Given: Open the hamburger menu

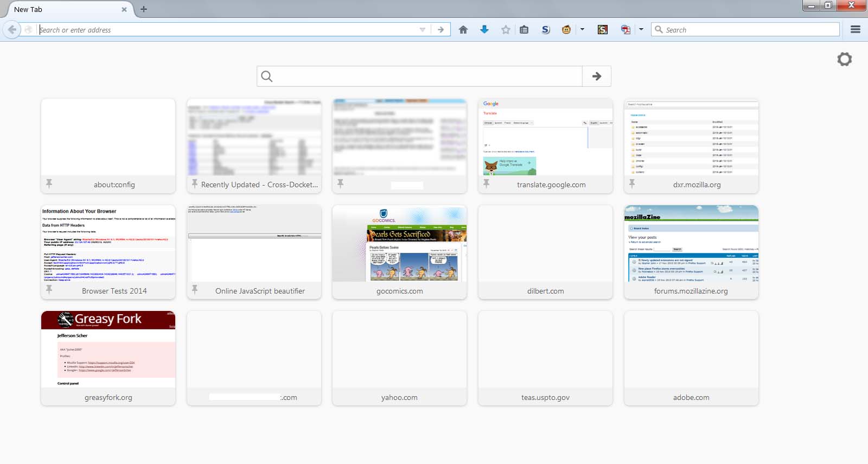Looking at the screenshot, I should (856, 30).
